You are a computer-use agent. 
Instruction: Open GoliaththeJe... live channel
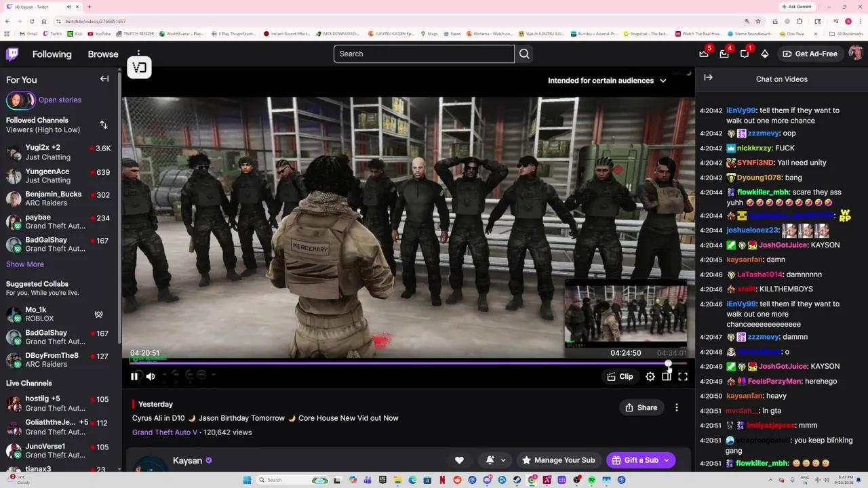tap(58, 427)
